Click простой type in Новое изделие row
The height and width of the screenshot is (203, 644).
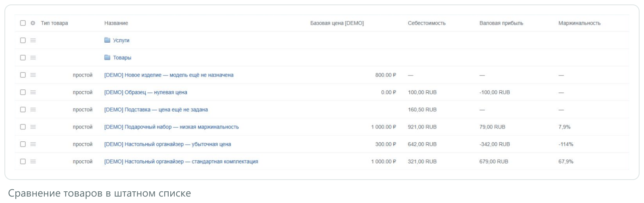(83, 75)
